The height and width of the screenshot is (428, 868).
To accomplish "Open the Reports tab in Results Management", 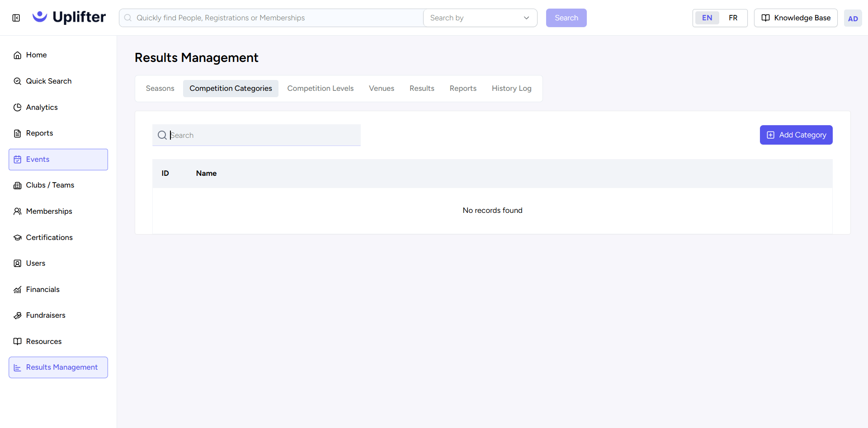I will coord(463,89).
